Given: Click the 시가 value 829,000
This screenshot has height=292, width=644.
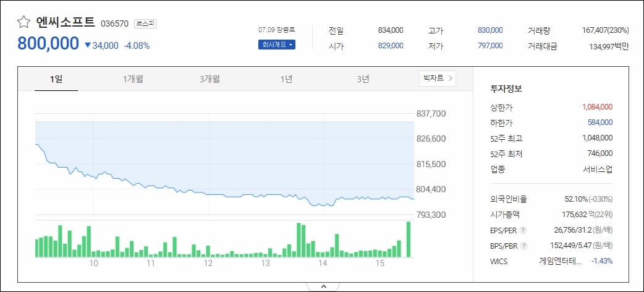Looking at the screenshot, I should (391, 46).
